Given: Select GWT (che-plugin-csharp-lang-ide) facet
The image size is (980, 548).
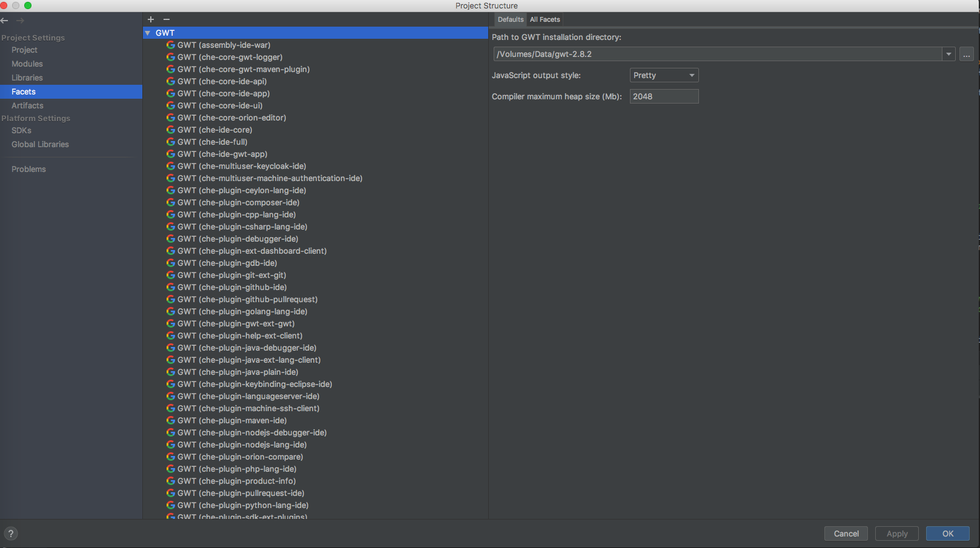Looking at the screenshot, I should click(242, 226).
